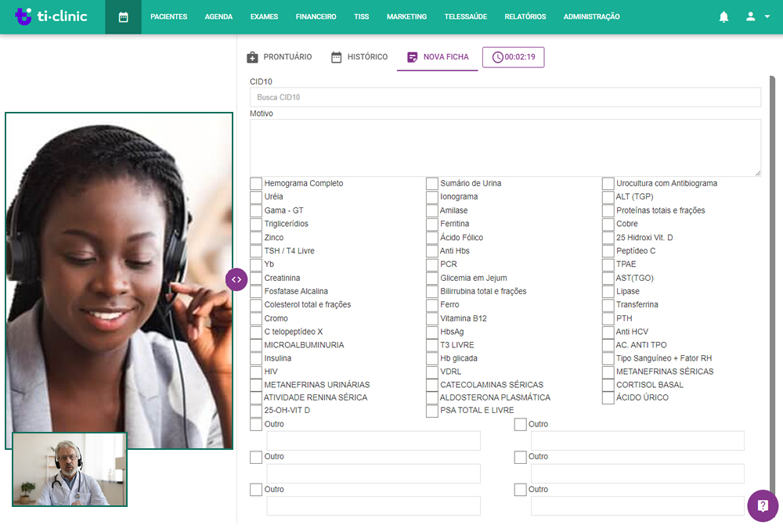Open the TELESSAÚDE menu

click(466, 17)
